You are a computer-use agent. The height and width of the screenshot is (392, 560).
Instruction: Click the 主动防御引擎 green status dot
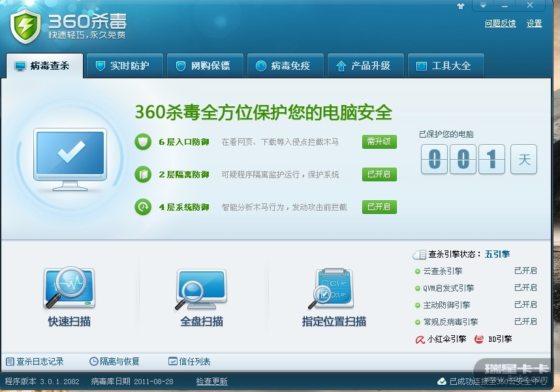tap(417, 306)
